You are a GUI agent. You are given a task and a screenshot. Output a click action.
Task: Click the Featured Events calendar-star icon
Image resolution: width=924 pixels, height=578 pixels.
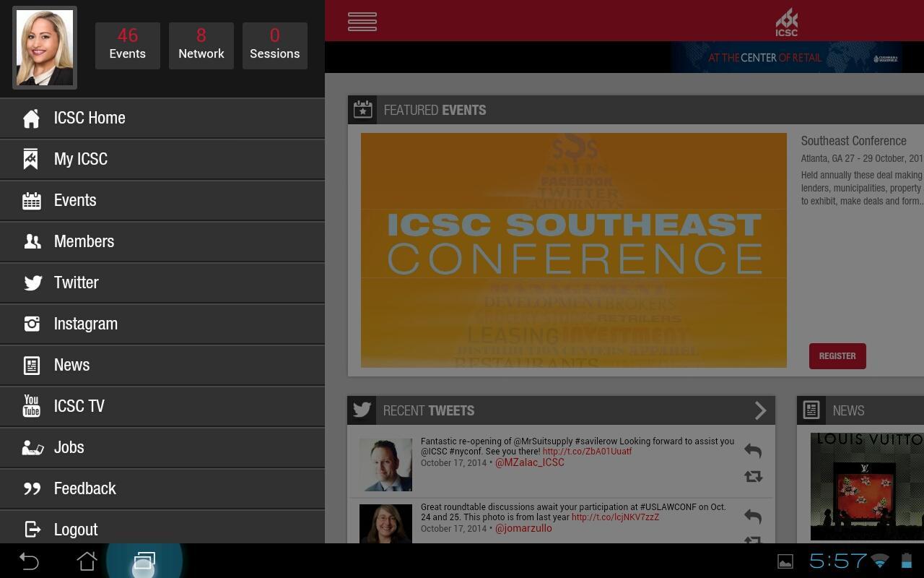click(x=363, y=109)
